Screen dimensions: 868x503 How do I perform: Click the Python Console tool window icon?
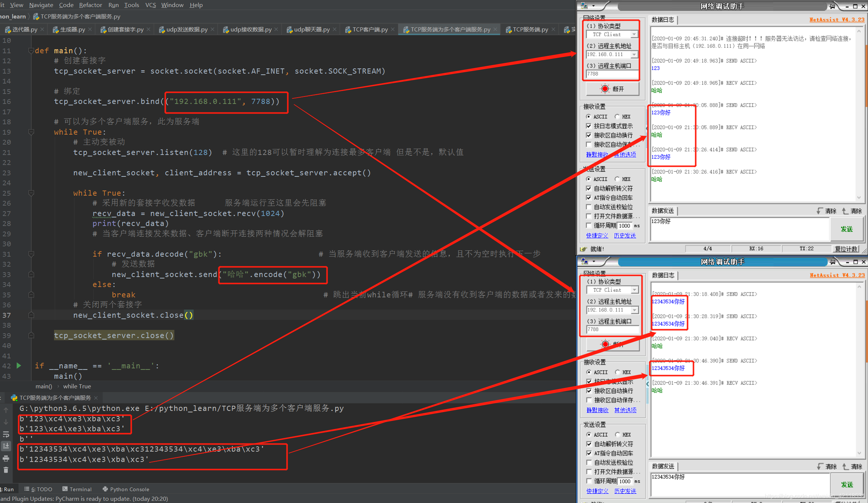pos(105,489)
